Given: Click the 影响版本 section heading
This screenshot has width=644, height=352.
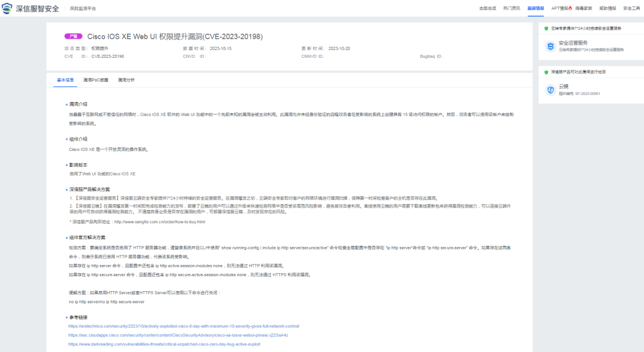Looking at the screenshot, I should 78,165.
